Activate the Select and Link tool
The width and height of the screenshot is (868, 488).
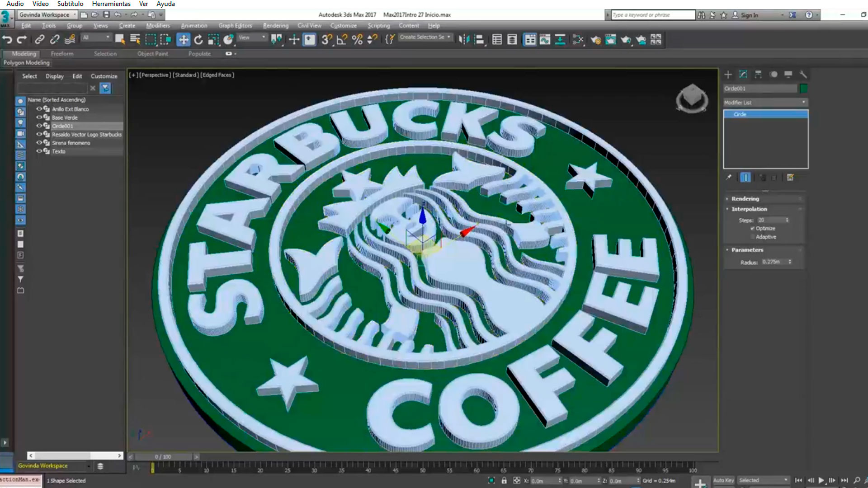[x=40, y=40]
